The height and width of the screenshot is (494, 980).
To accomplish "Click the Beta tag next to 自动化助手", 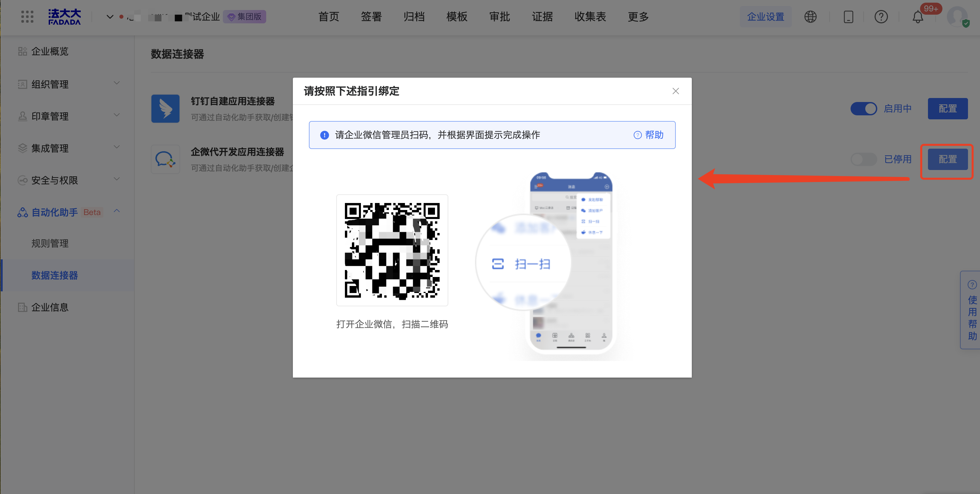I will 92,212.
